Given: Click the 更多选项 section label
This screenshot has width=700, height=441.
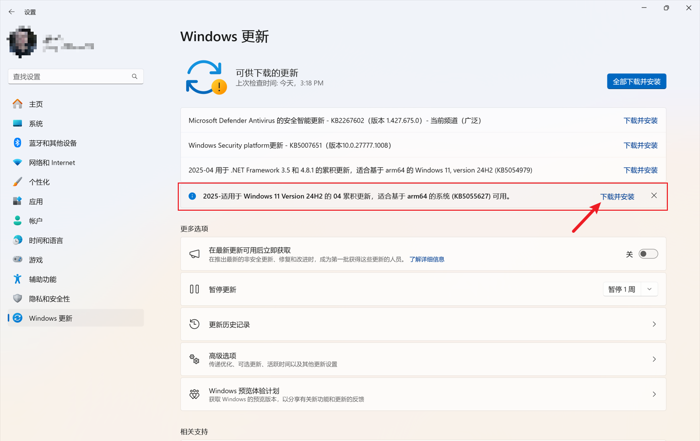Looking at the screenshot, I should pyautogui.click(x=194, y=229).
